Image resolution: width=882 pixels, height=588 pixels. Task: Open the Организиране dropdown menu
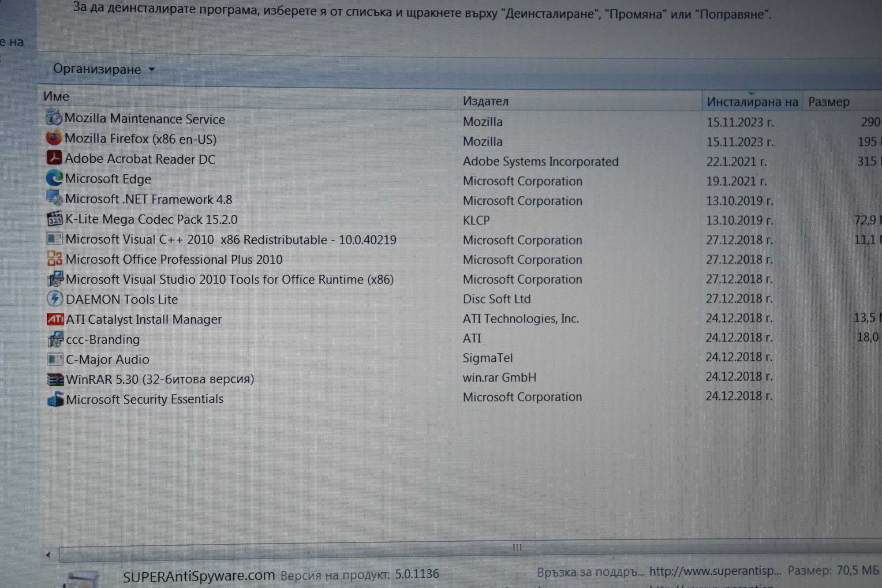point(104,69)
